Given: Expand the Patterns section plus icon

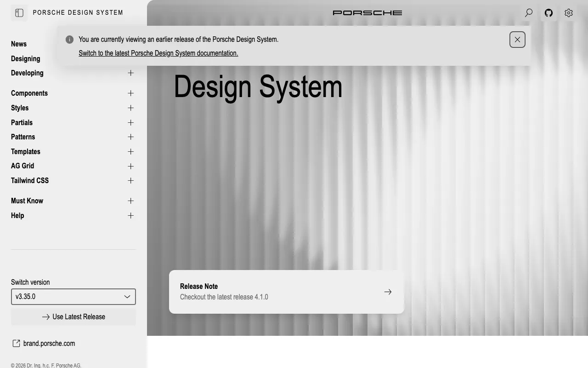Looking at the screenshot, I should click(130, 137).
